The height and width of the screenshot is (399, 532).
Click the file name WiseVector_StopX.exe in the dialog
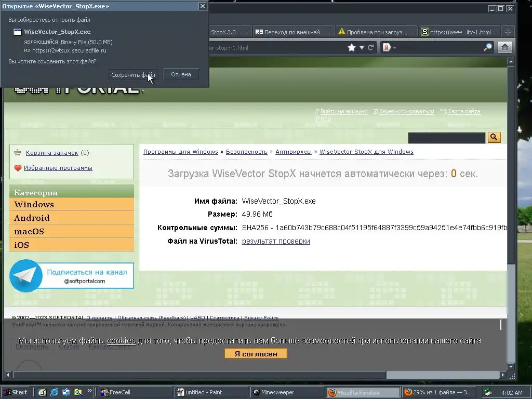57,32
